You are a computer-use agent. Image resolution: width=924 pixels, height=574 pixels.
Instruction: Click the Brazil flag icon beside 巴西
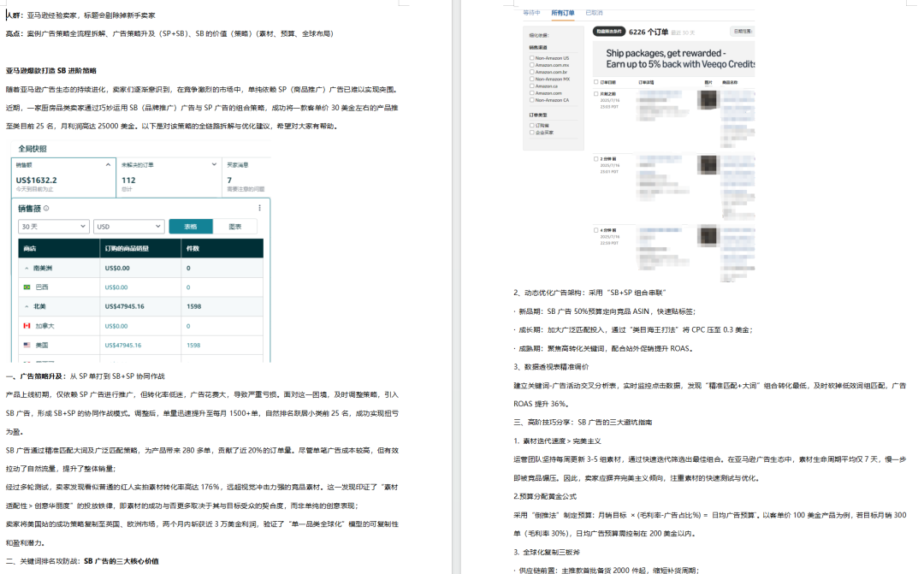pyautogui.click(x=27, y=287)
